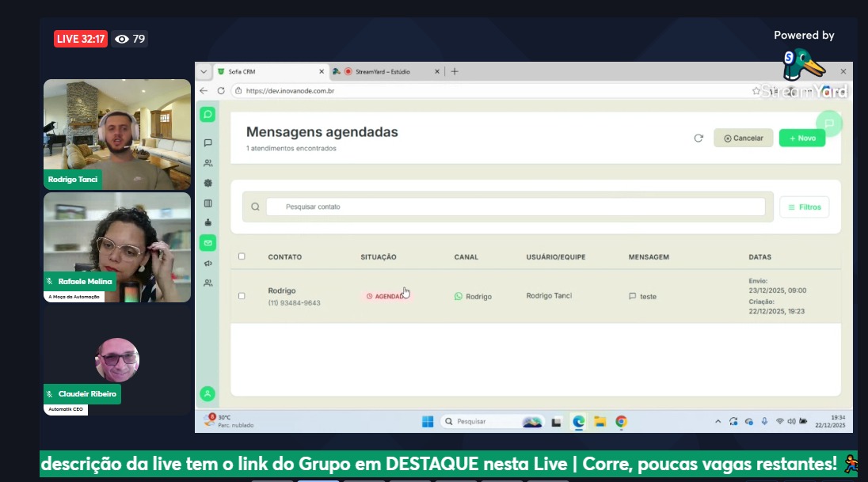Open the megaphone campaigns sidebar icon
Viewport: 868px width, 482px height.
[x=208, y=263]
